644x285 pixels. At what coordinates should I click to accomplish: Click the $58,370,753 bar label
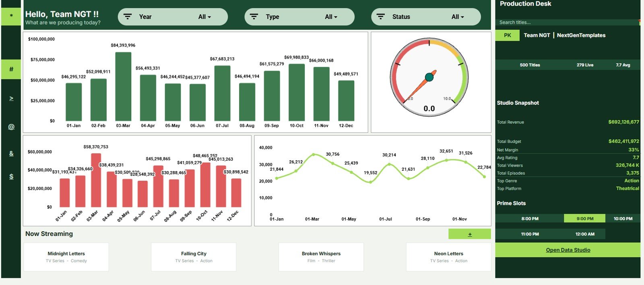click(x=96, y=147)
